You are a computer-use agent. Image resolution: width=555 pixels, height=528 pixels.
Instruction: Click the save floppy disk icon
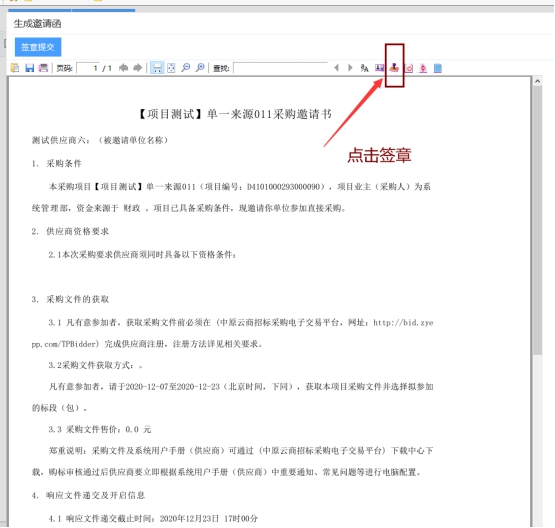(29, 68)
